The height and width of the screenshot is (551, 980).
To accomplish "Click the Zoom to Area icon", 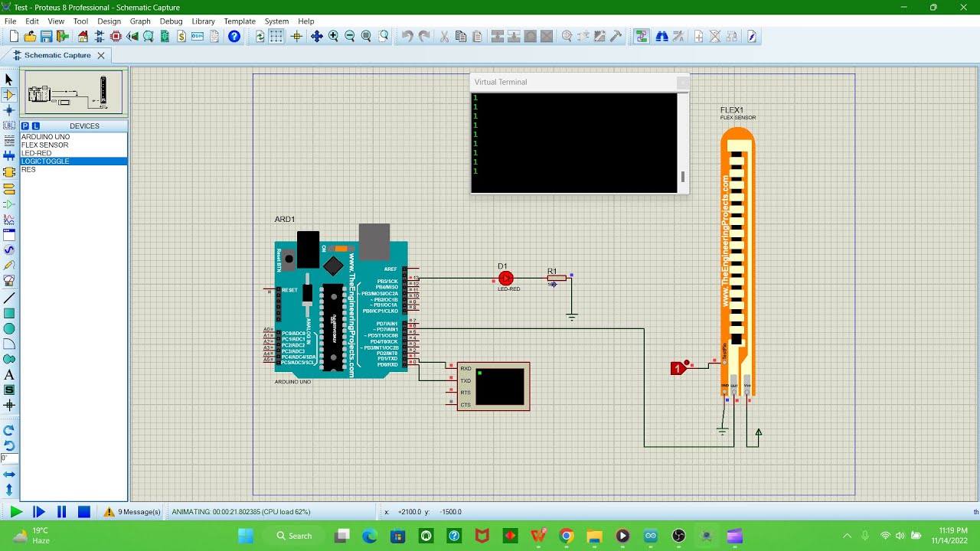I will point(384,36).
